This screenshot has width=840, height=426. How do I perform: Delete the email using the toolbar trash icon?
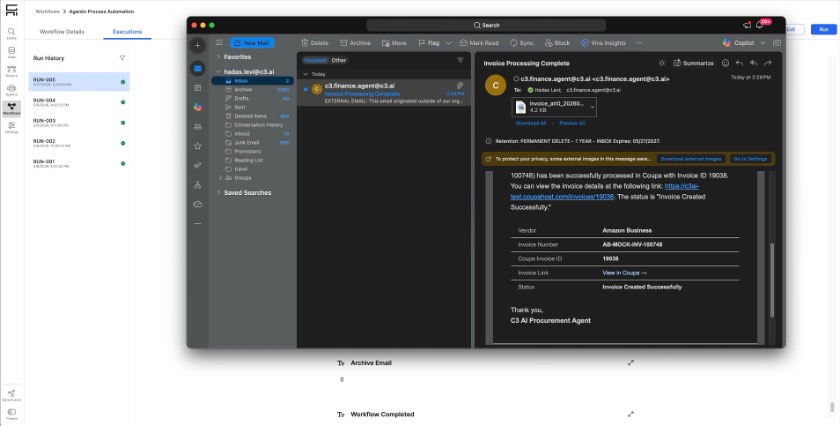(x=314, y=43)
